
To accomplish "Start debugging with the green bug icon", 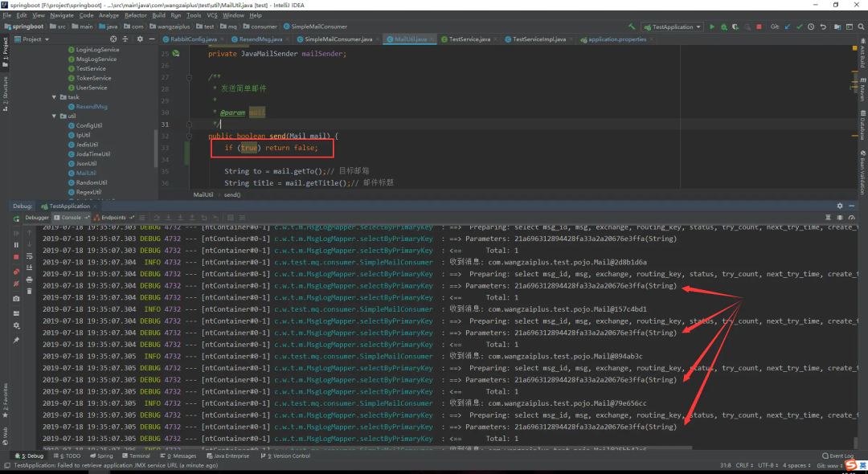I will point(723,27).
